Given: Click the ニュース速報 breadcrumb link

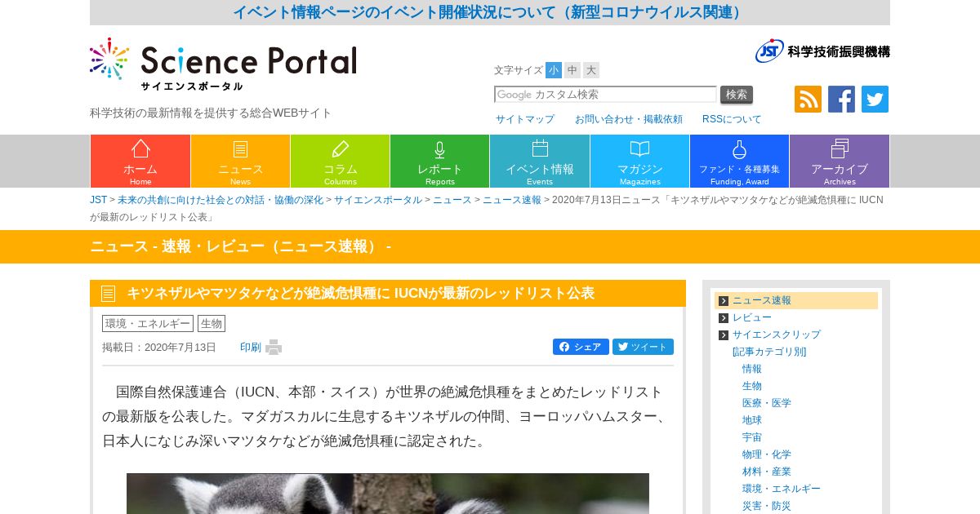Looking at the screenshot, I should pos(511,200).
